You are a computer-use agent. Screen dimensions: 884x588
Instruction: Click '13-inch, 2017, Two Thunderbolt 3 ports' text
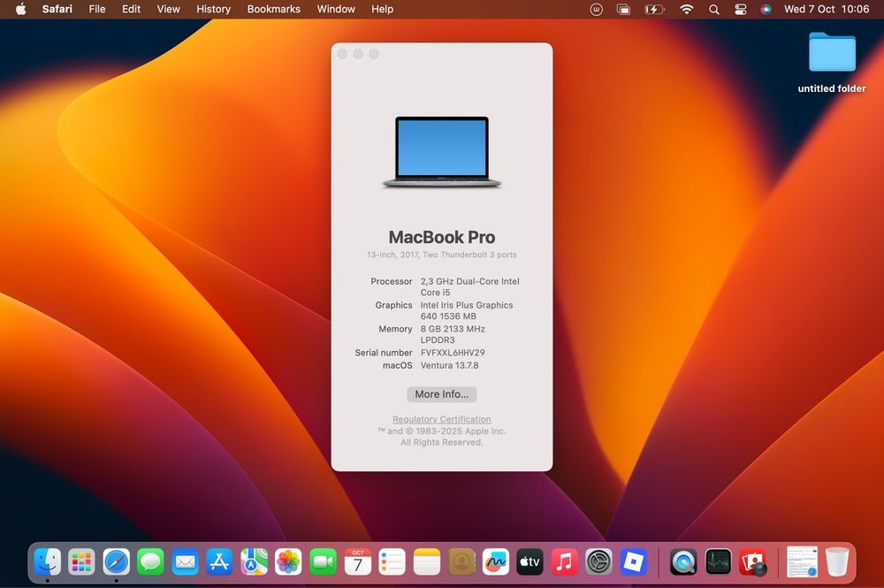pyautogui.click(x=441, y=255)
